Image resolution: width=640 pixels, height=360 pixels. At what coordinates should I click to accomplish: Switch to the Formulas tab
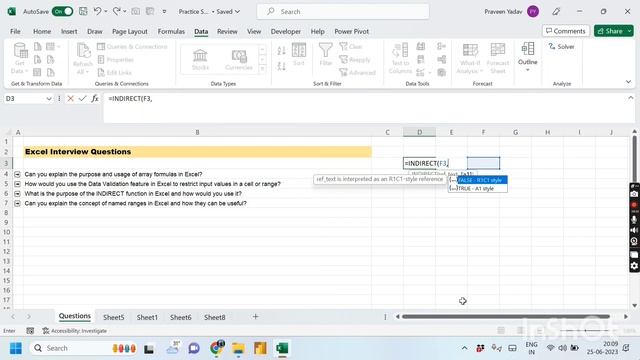point(171,31)
